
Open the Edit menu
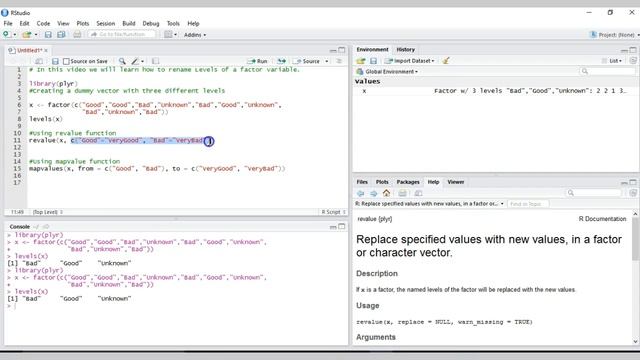coord(24,24)
